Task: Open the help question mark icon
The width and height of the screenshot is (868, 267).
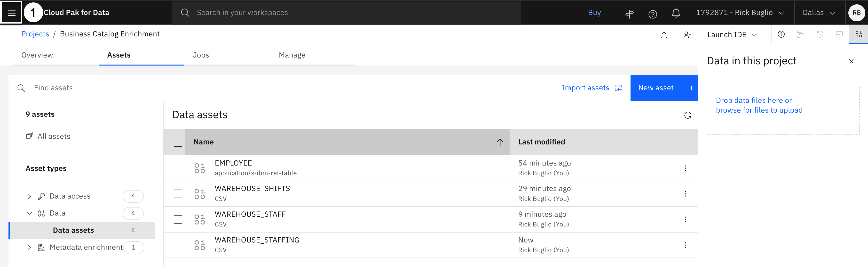Action: tap(652, 14)
